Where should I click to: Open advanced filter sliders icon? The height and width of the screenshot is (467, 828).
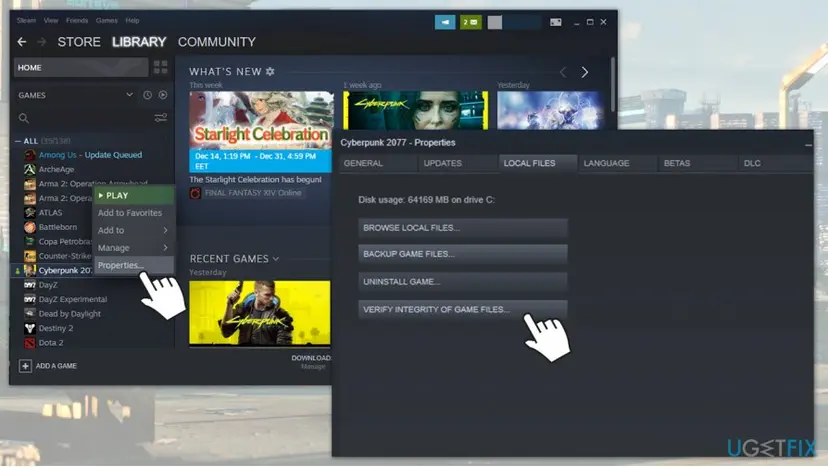[161, 118]
